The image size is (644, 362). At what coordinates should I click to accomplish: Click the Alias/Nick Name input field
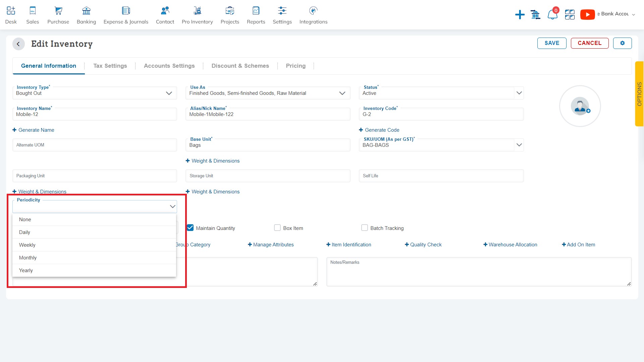point(268,114)
